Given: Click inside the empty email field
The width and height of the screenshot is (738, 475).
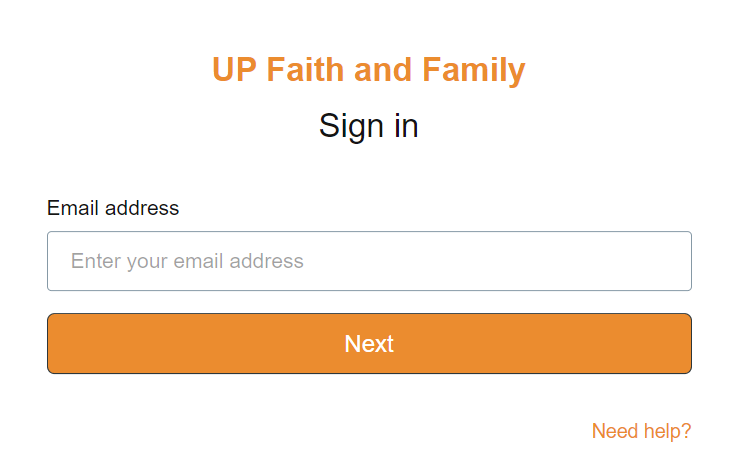Looking at the screenshot, I should point(369,261).
